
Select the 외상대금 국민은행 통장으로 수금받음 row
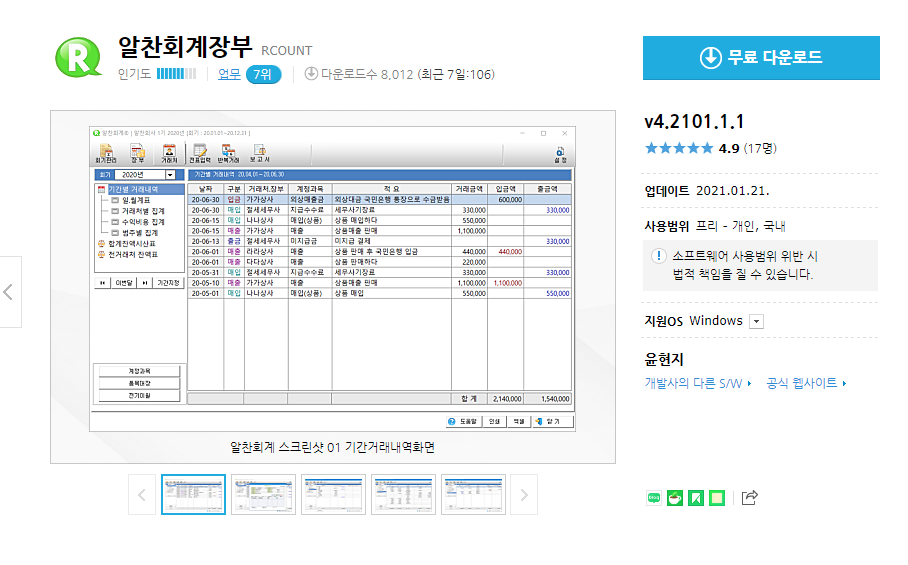click(379, 200)
